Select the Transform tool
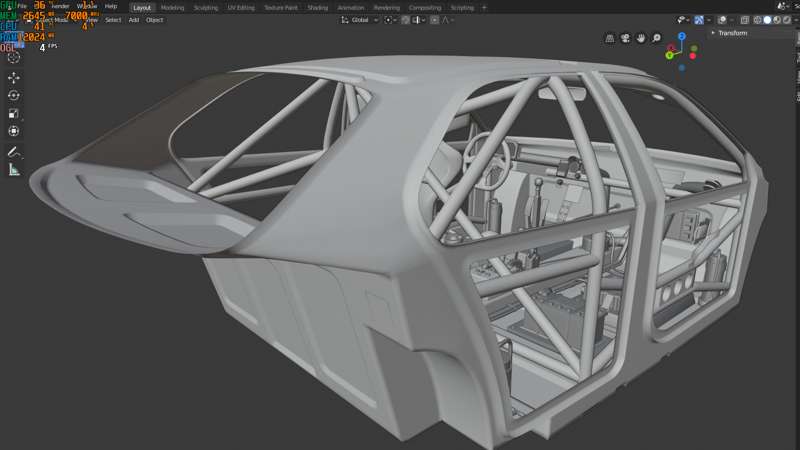 (x=14, y=131)
